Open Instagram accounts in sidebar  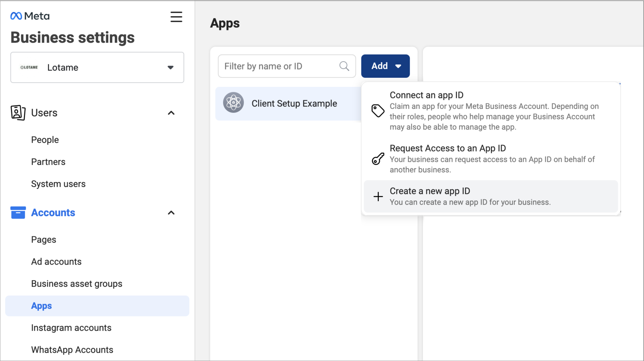click(x=71, y=328)
